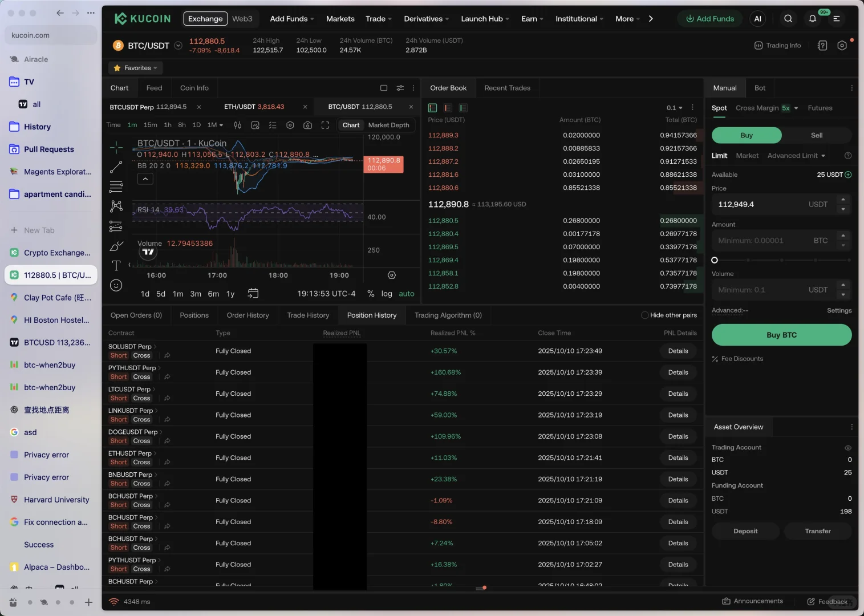Click the Price input field
The height and width of the screenshot is (616, 864).
[781, 204]
